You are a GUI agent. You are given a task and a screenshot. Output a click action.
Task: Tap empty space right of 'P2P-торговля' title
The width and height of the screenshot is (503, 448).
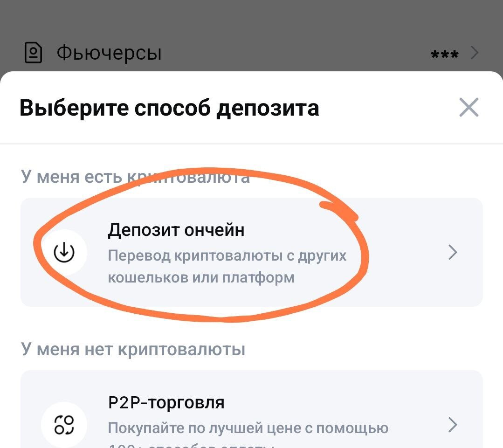click(x=326, y=402)
